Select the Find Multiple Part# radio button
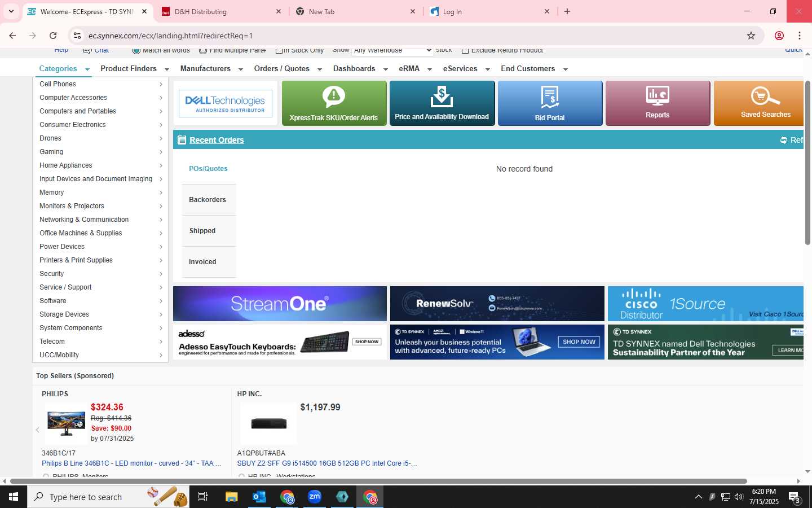Image resolution: width=812 pixels, height=508 pixels. (203, 50)
